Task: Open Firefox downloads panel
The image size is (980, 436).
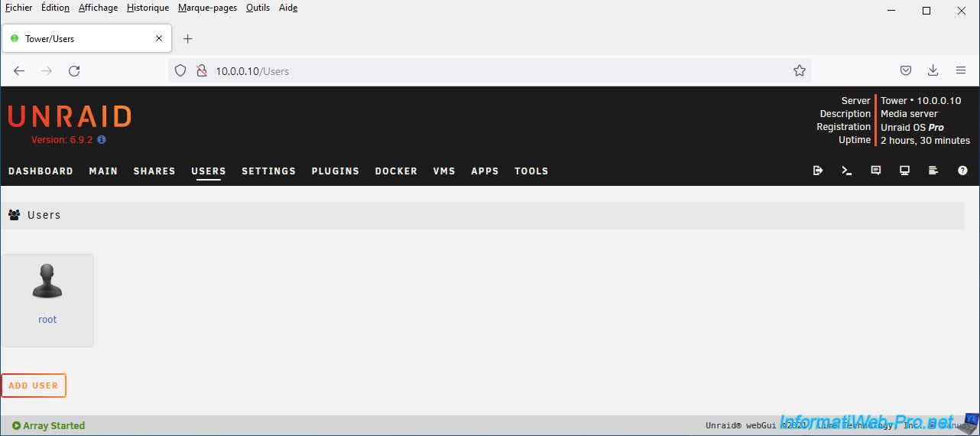Action: coord(933,70)
